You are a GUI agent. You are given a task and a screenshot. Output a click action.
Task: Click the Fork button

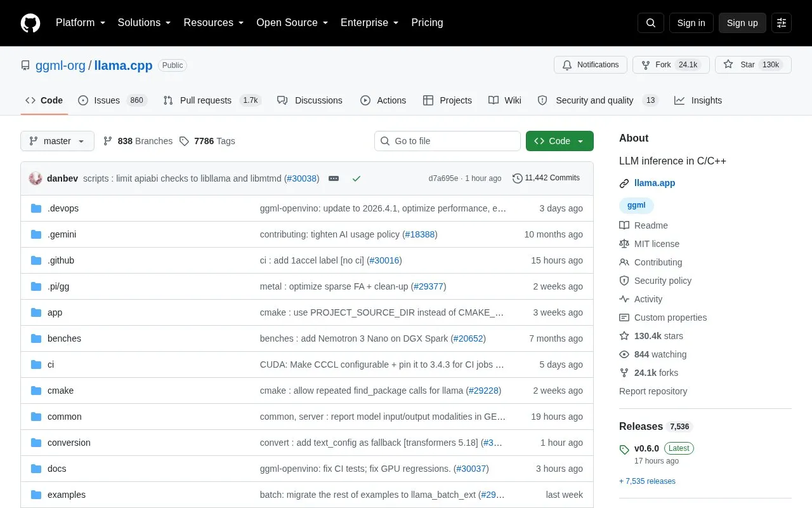[671, 65]
